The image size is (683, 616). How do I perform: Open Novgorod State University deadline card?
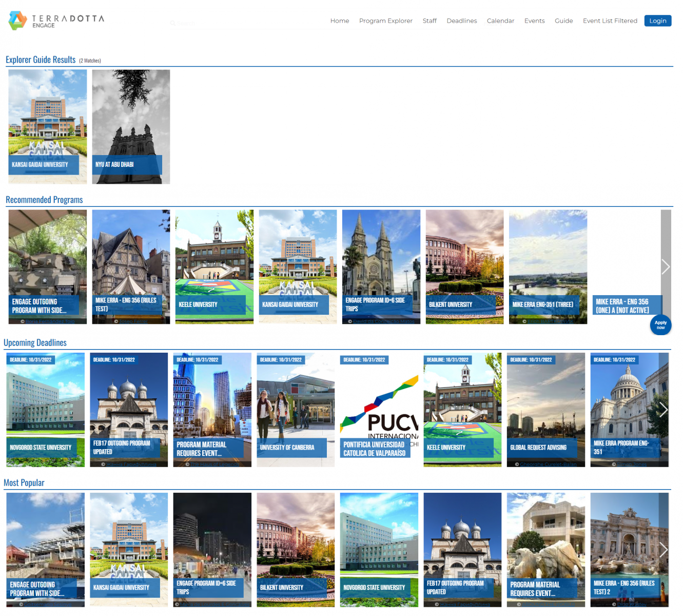(46, 410)
